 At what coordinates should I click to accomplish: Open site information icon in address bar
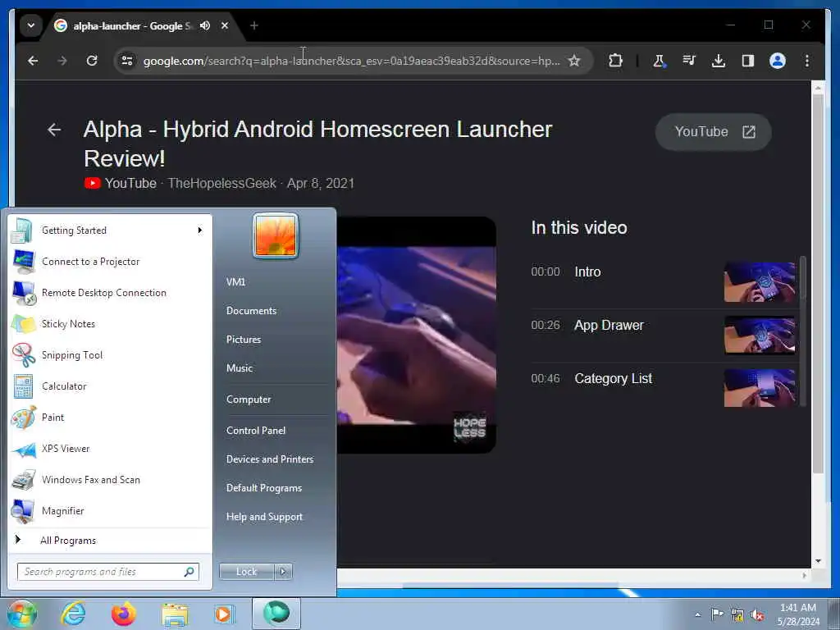pyautogui.click(x=127, y=61)
